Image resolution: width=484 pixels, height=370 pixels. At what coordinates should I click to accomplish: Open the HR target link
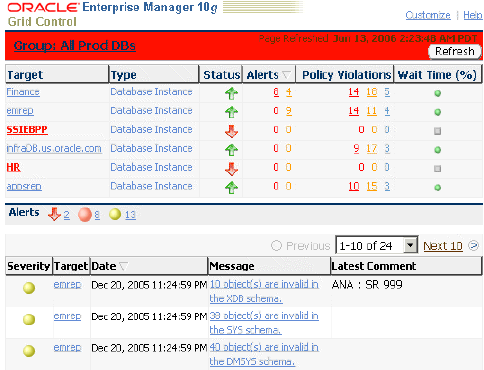[x=13, y=167]
